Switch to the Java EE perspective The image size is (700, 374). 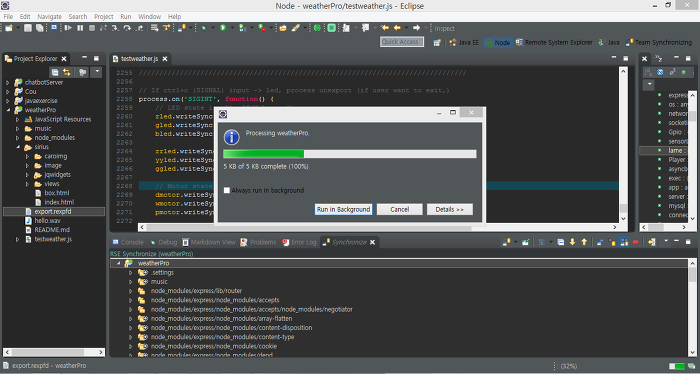click(x=464, y=42)
